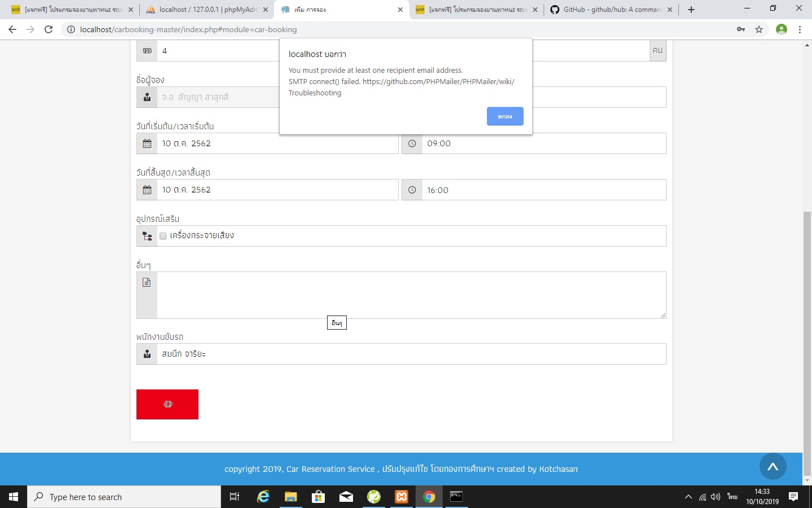Click the green circular taskbar app icon
Screen dimensions: 812x508
(x=374, y=497)
